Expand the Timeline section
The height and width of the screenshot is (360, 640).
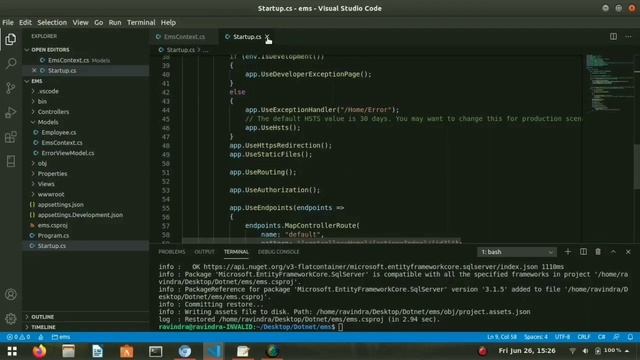click(43, 327)
